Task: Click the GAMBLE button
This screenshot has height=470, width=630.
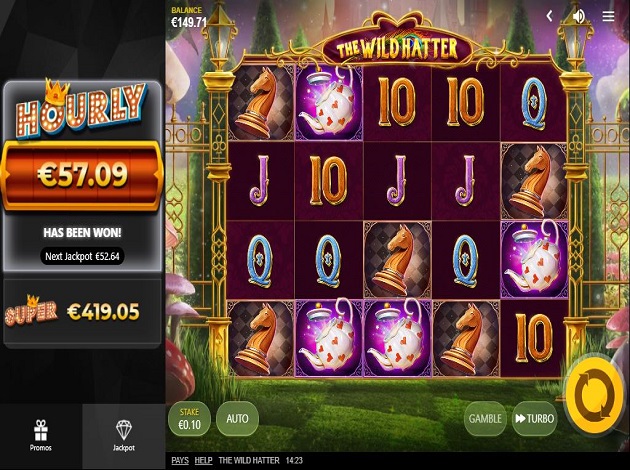Action: point(485,419)
